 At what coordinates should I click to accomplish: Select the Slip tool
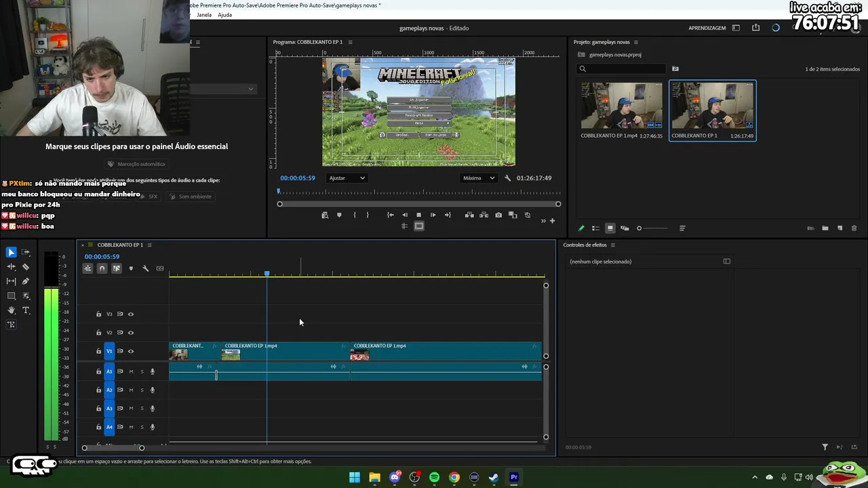click(x=12, y=281)
